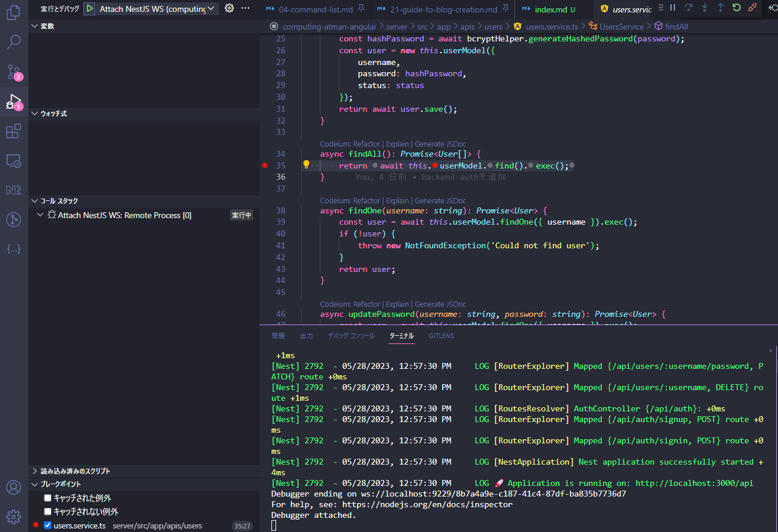
Task: Toggle the uncaught exceptions breakpoint checkbox
Action: coord(48,511)
